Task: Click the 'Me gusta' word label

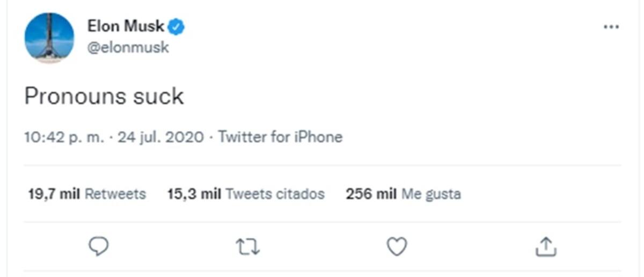Action: pos(431,194)
